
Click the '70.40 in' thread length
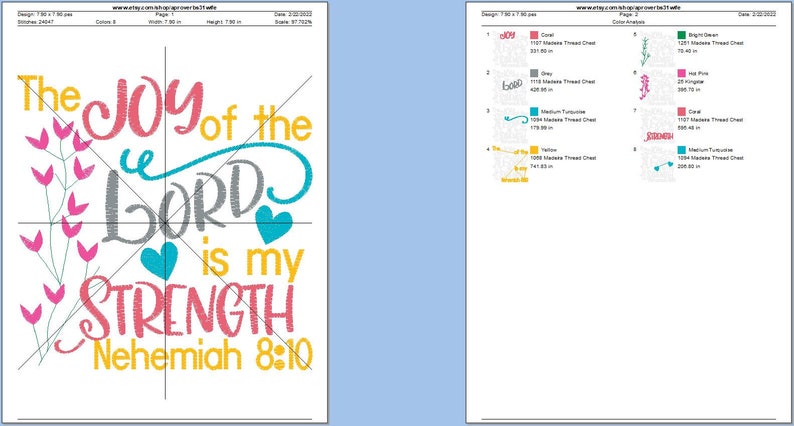tap(688, 51)
